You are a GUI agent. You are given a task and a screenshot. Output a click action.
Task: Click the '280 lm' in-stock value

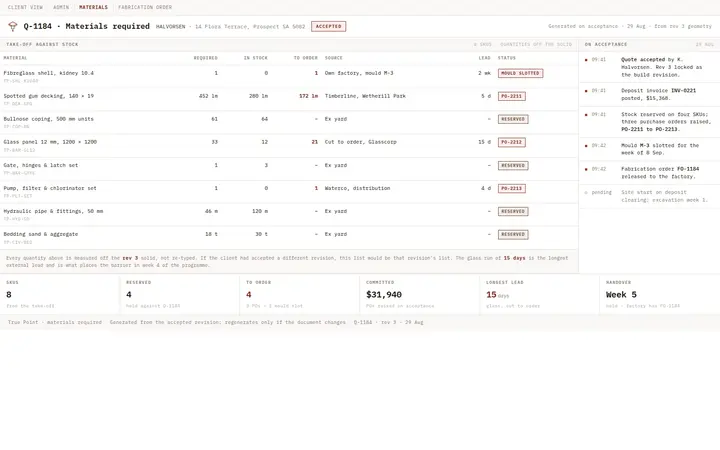pos(259,96)
